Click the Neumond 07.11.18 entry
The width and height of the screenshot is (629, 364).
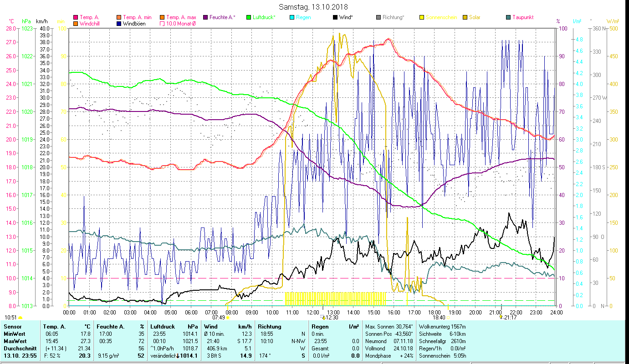(390, 341)
